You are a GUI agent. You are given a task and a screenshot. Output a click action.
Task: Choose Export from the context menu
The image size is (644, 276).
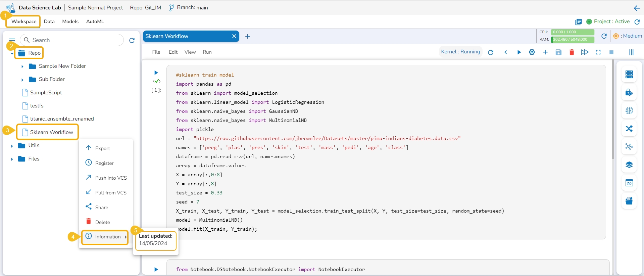pyautogui.click(x=102, y=148)
